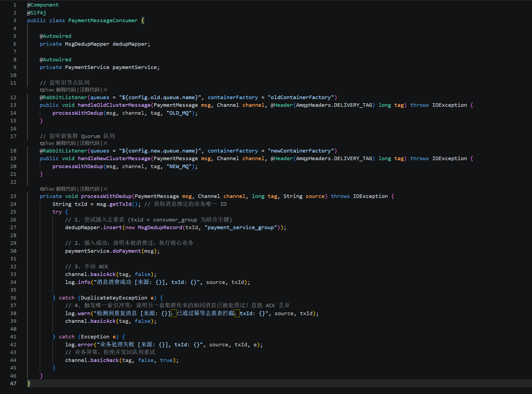Screen dimensions: 532x394
Task: Click 解释代码 above private processWithDedup method
Action: (66, 189)
